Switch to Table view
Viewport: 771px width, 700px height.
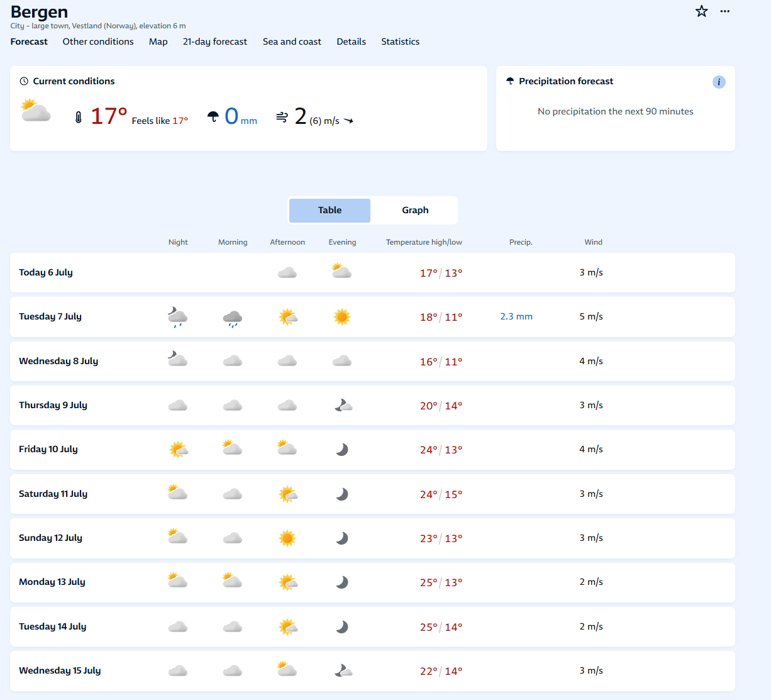(x=330, y=210)
